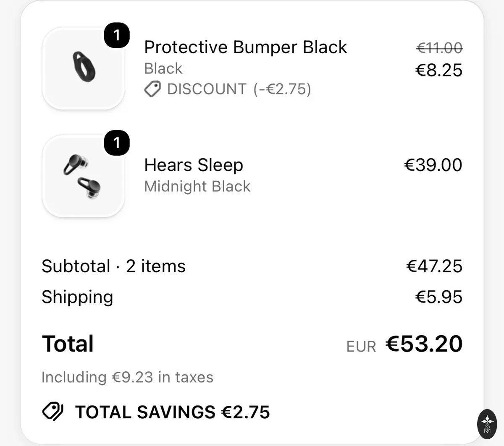Click the discount tag icon under Black

(152, 89)
